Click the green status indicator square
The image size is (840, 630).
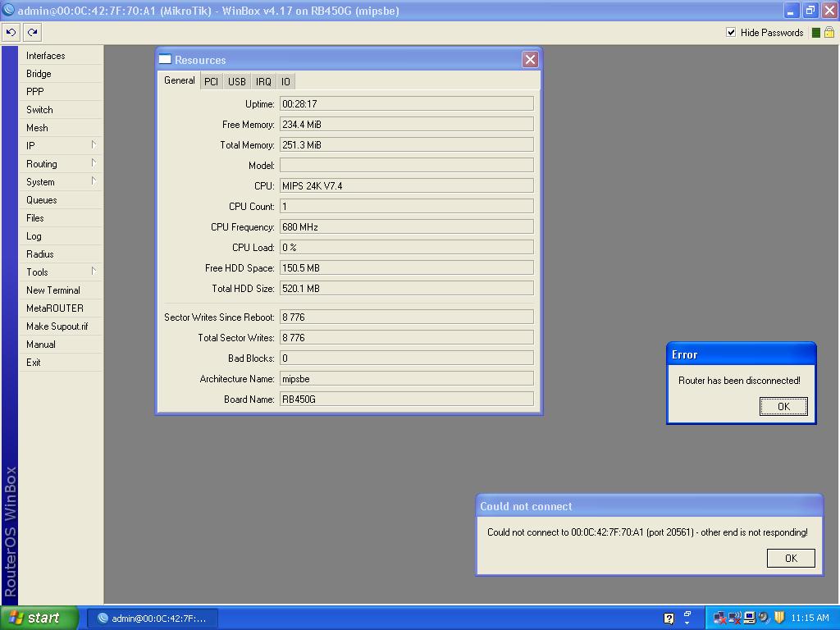[816, 33]
